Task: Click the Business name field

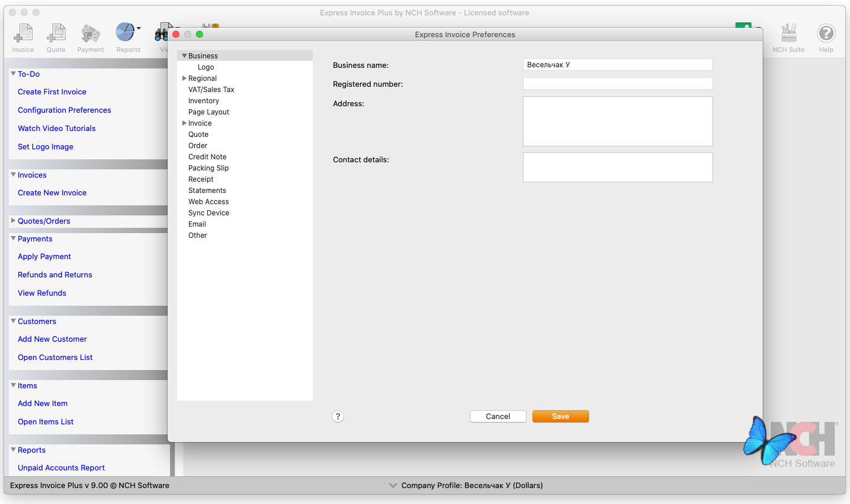Action: click(x=618, y=65)
